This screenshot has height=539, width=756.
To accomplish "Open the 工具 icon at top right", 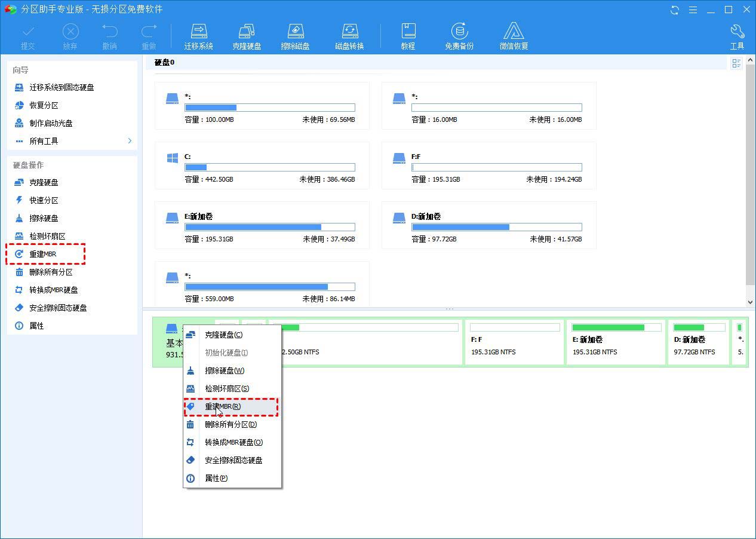I will [737, 35].
